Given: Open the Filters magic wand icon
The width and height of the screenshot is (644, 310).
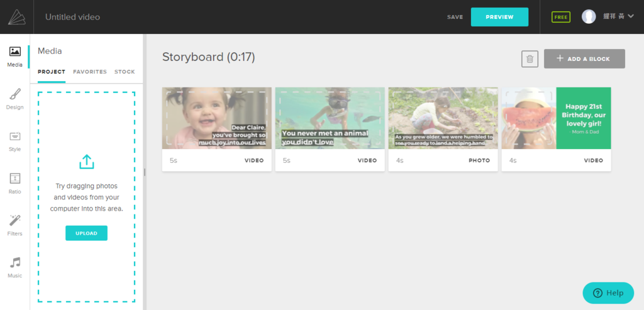Looking at the screenshot, I should pos(15,220).
